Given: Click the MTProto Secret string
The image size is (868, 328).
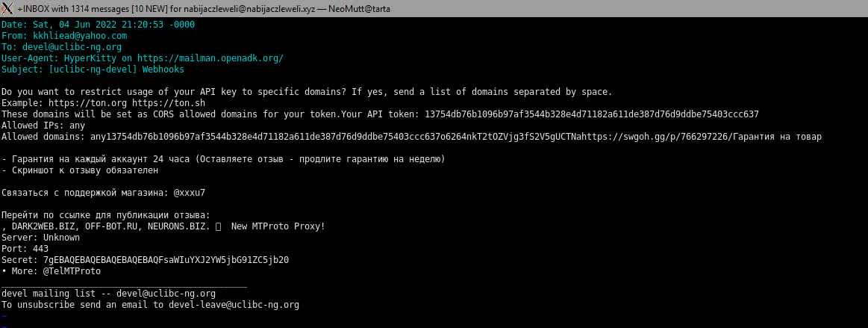Looking at the screenshot, I should 166,260.
